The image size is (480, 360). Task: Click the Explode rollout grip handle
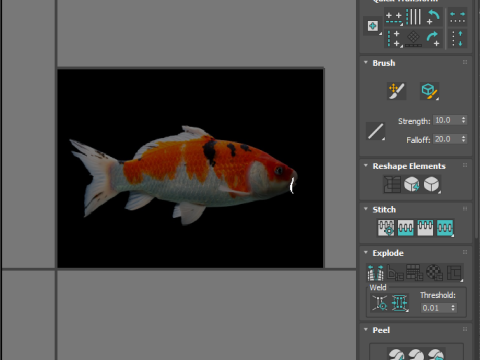(x=465, y=252)
